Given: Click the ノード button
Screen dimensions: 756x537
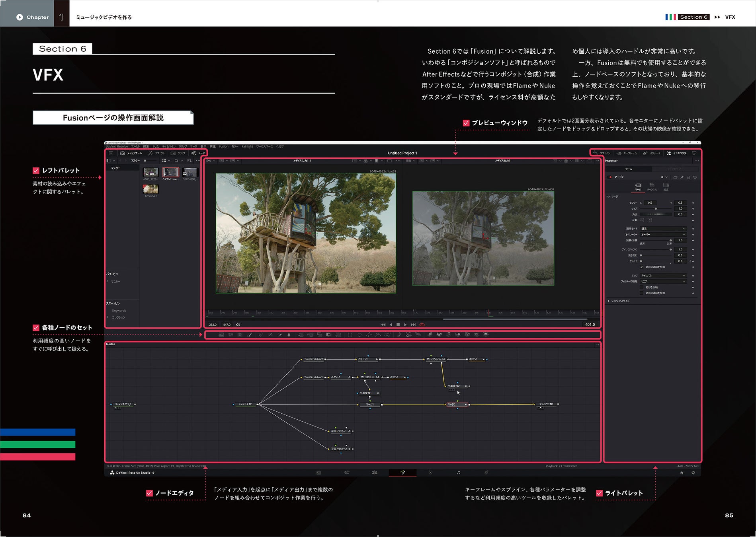Looking at the screenshot, I should point(198,153).
